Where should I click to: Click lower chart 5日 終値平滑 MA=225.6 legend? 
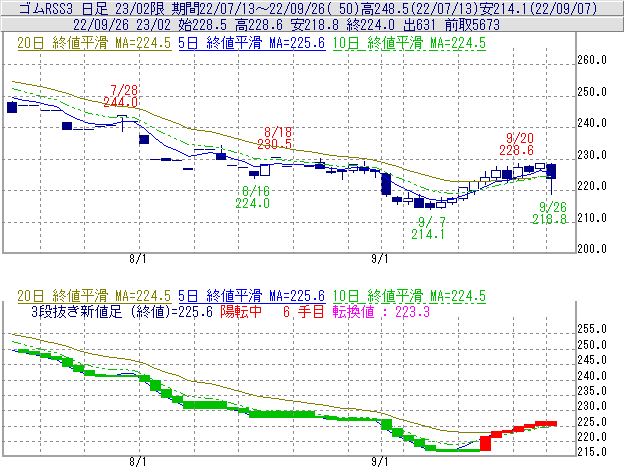[x=252, y=296]
